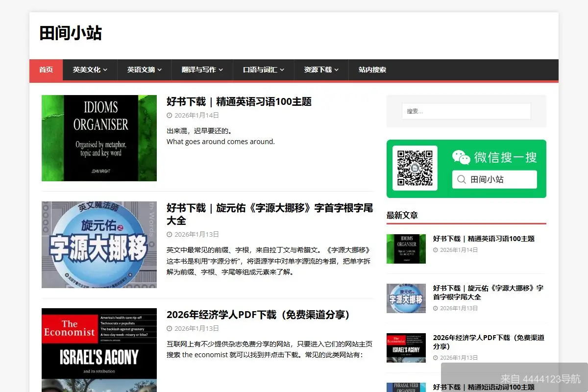Click the IDIOMS ORGANISER cover thumbnail
588x392 pixels.
click(99, 138)
